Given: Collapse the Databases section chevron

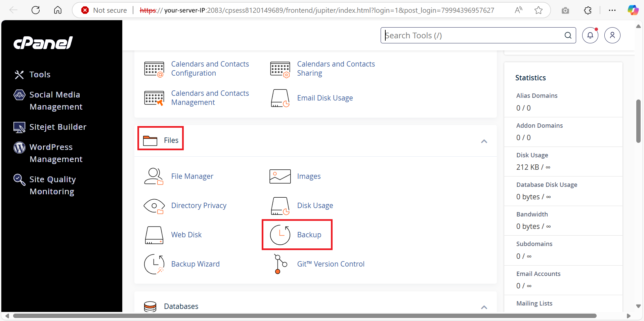Looking at the screenshot, I should click(x=484, y=307).
